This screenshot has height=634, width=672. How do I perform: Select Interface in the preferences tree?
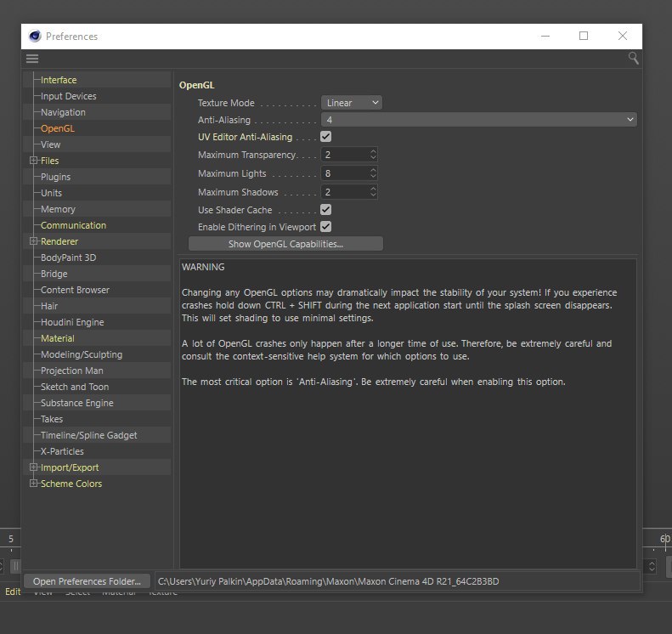[x=59, y=80]
